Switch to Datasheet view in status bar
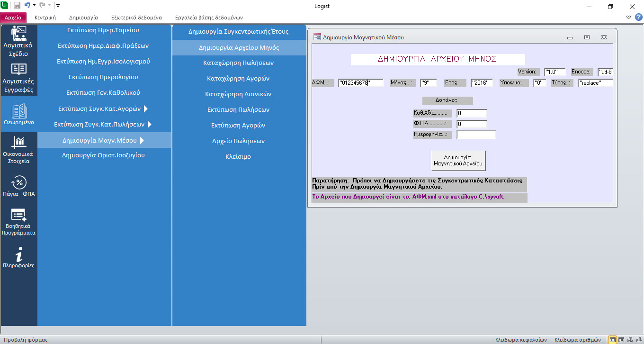Screen dimensions: 644x344 (621, 339)
